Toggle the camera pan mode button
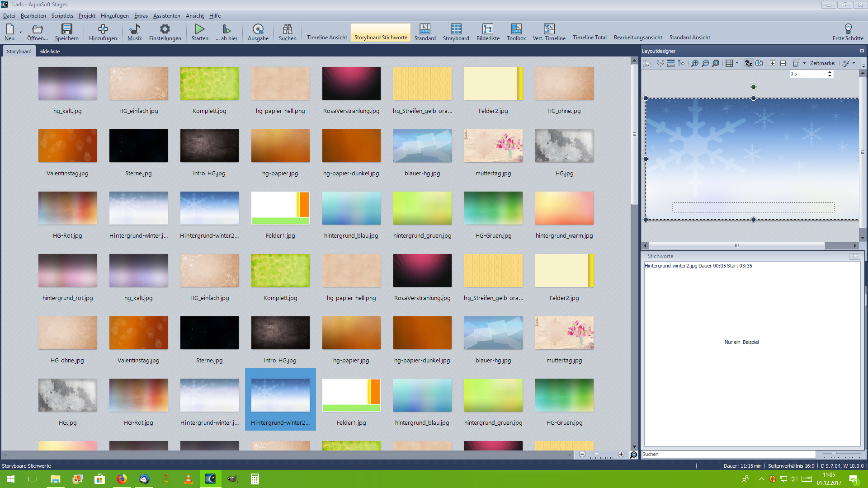This screenshot has width=868, height=488. tap(759, 63)
